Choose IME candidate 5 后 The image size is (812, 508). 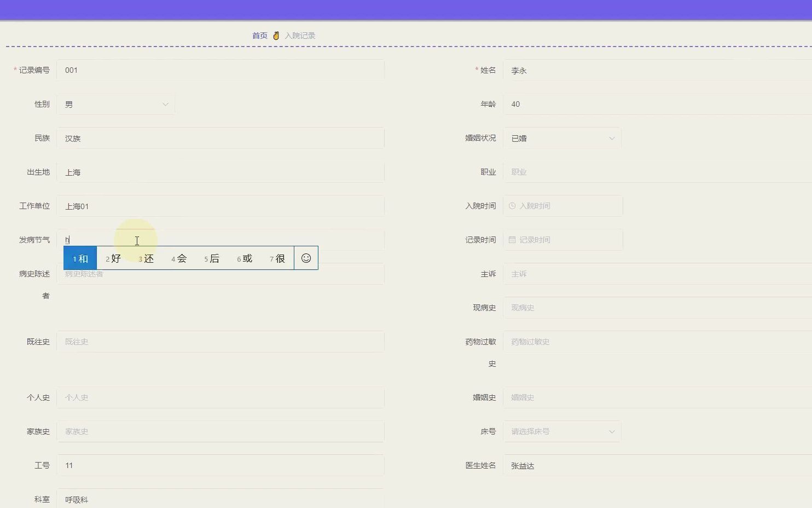212,258
